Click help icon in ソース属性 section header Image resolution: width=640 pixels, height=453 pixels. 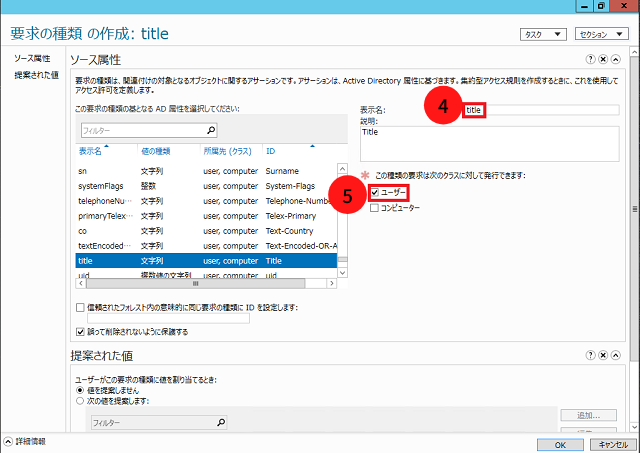591,60
